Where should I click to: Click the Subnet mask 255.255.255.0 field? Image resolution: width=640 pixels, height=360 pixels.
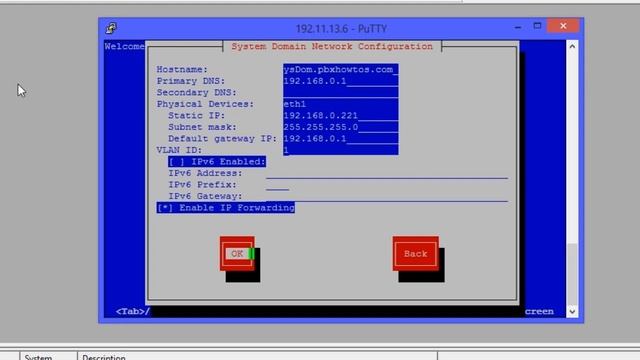click(341, 127)
